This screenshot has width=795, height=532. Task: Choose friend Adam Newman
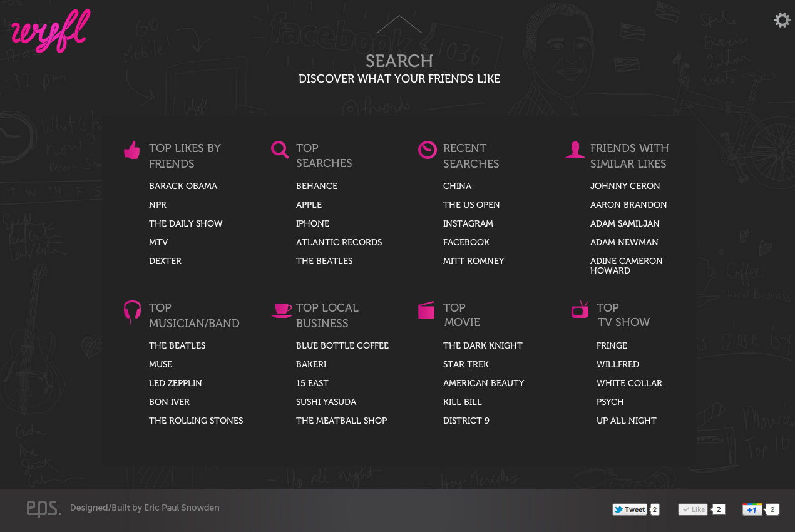click(624, 242)
